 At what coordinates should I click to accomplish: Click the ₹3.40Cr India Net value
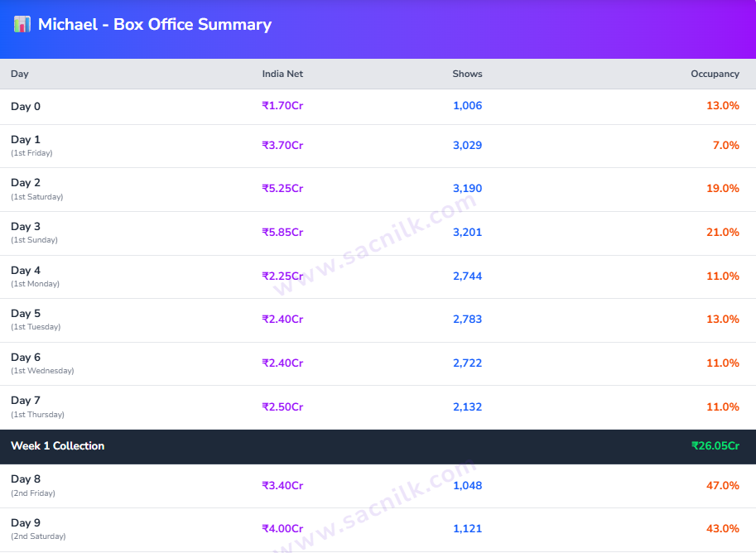(x=282, y=485)
